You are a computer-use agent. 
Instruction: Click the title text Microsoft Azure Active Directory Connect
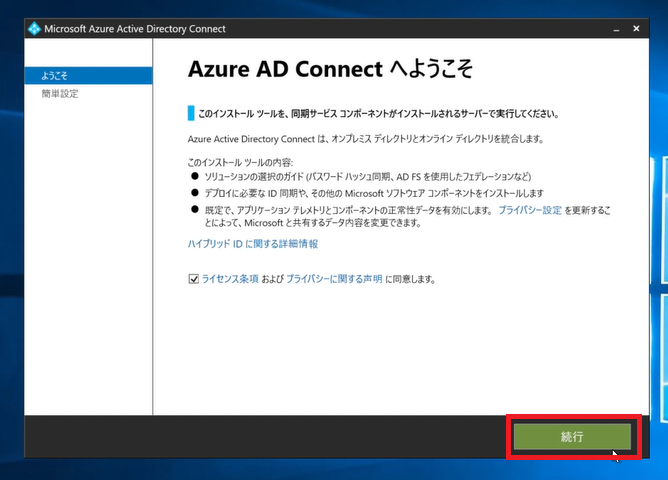[x=135, y=29]
